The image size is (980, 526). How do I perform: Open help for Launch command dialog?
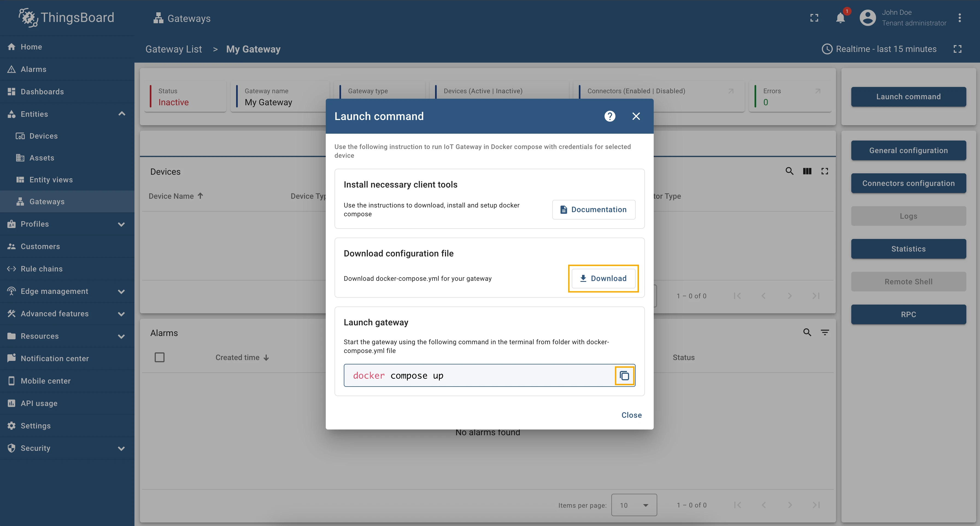point(609,116)
